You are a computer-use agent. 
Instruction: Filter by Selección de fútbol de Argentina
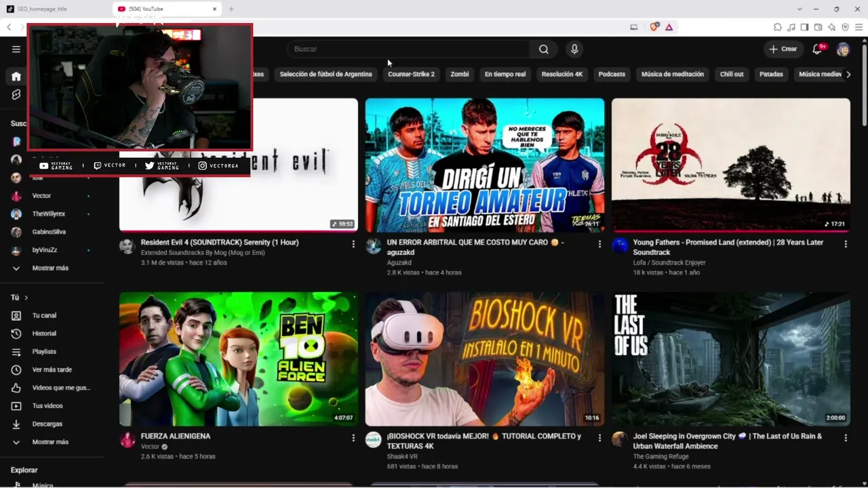pyautogui.click(x=325, y=75)
